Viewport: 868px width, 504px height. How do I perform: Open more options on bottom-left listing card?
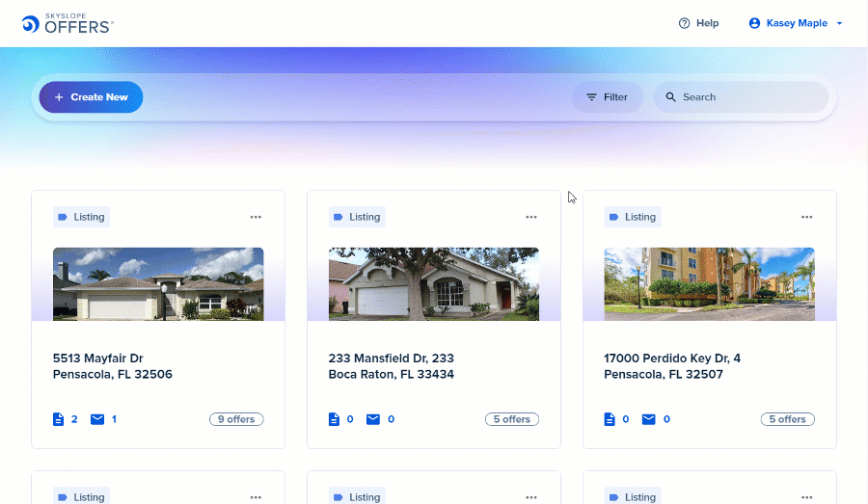pyautogui.click(x=256, y=497)
